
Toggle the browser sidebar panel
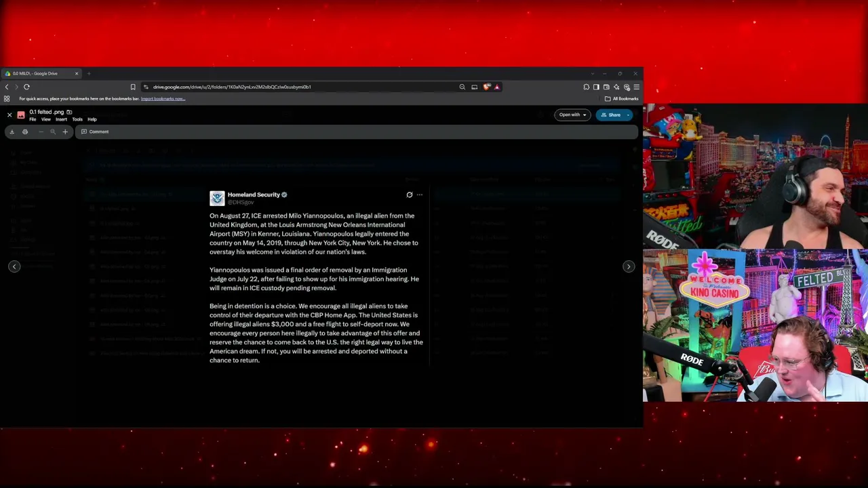(x=596, y=87)
